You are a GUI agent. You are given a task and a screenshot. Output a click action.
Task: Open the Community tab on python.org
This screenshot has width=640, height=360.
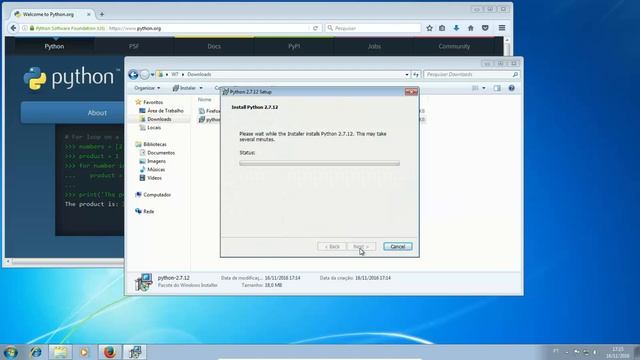pyautogui.click(x=454, y=47)
